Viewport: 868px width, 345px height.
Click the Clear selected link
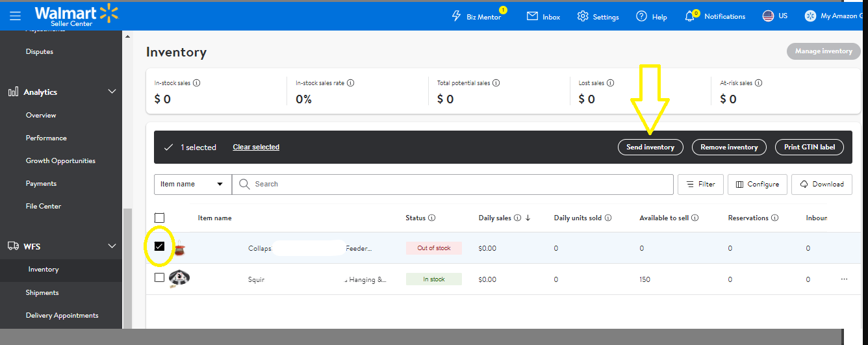pos(256,147)
